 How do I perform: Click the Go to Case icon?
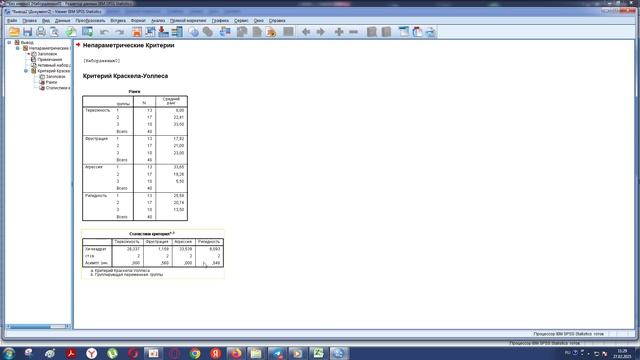click(x=150, y=32)
